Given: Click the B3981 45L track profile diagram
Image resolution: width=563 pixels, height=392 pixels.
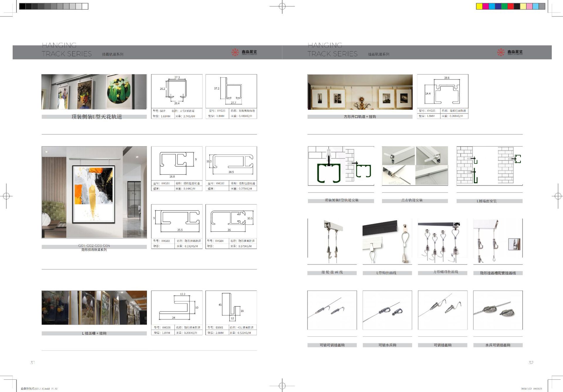Looking at the screenshot, I should [231, 307].
